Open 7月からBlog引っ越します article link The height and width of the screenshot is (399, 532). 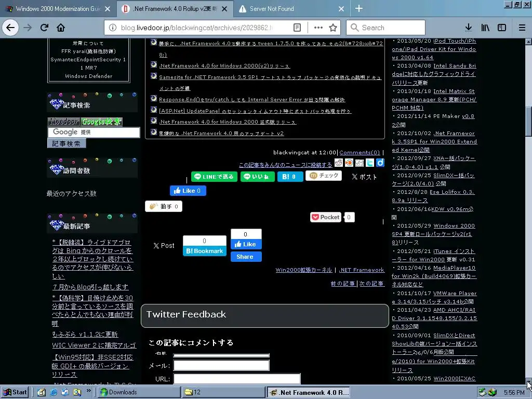tap(90, 287)
